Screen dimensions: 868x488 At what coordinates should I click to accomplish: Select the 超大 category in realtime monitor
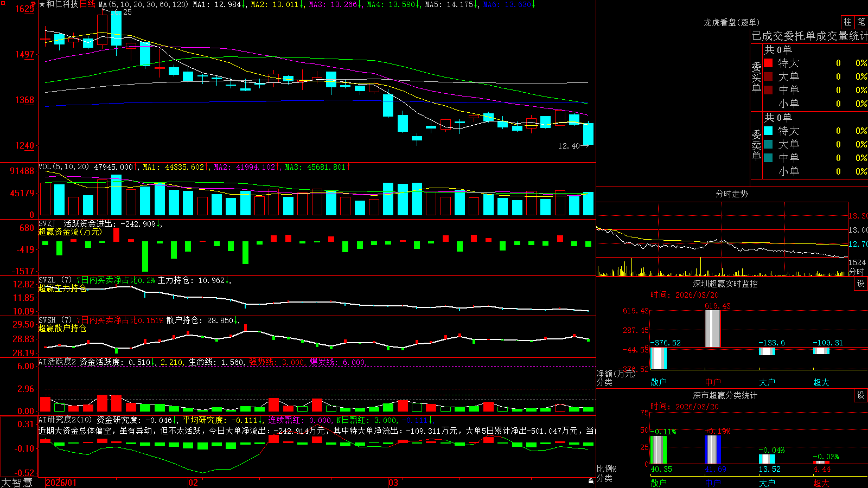click(821, 382)
